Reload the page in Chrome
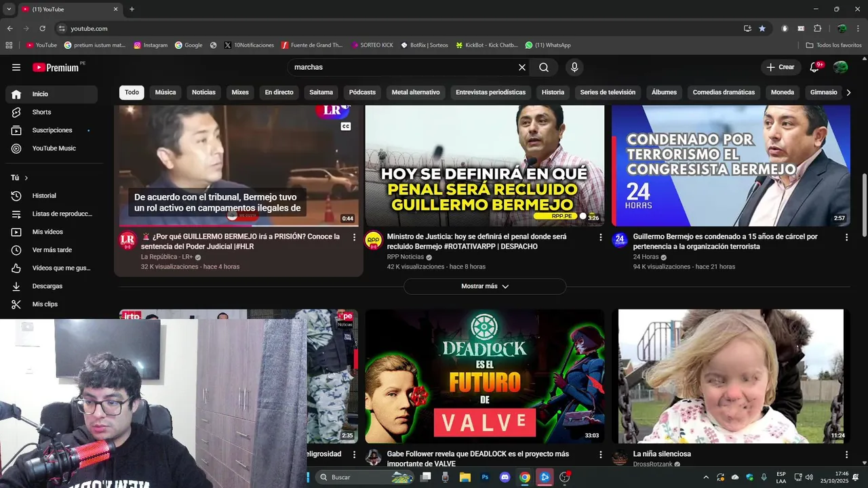The height and width of the screenshot is (488, 868). pyautogui.click(x=42, y=28)
